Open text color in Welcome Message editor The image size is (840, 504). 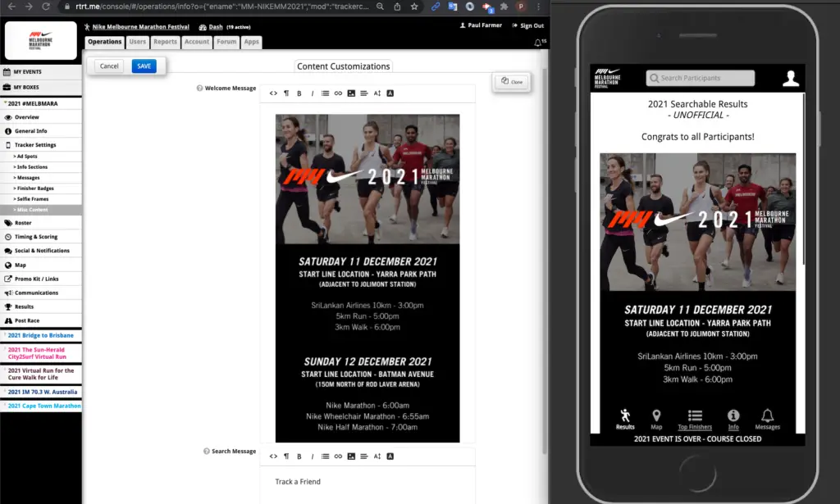coord(390,93)
